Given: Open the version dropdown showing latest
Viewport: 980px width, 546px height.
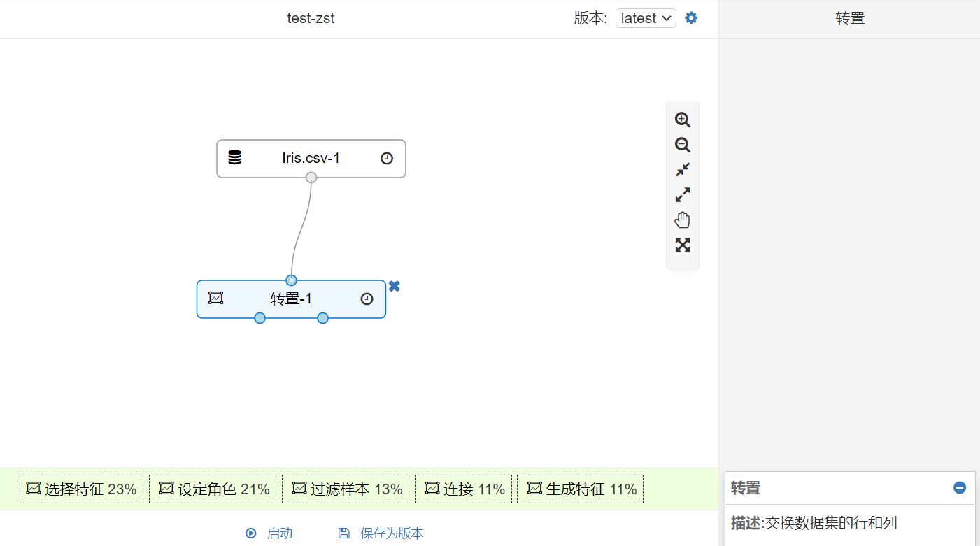Looking at the screenshot, I should [x=646, y=18].
